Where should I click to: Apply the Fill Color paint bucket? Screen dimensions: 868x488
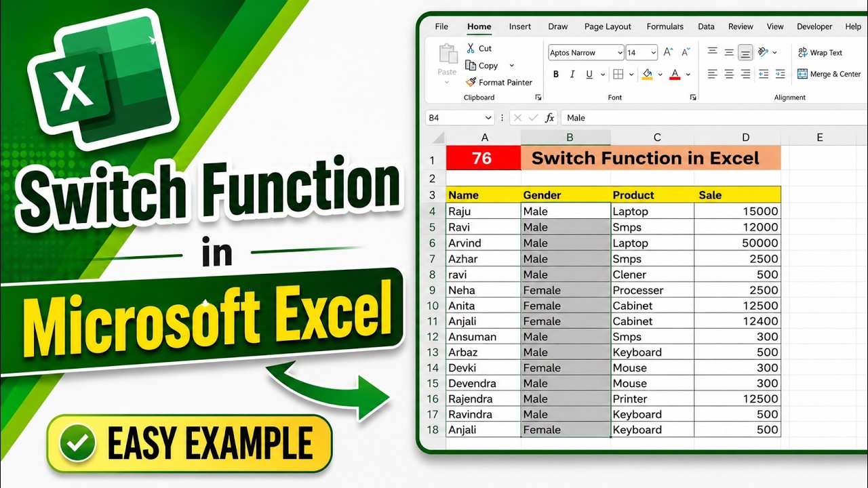coord(648,74)
